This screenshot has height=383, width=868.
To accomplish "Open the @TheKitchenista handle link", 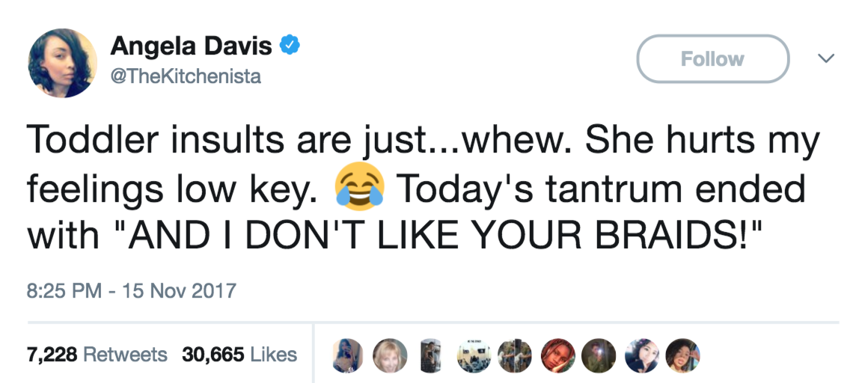I will coord(186,76).
